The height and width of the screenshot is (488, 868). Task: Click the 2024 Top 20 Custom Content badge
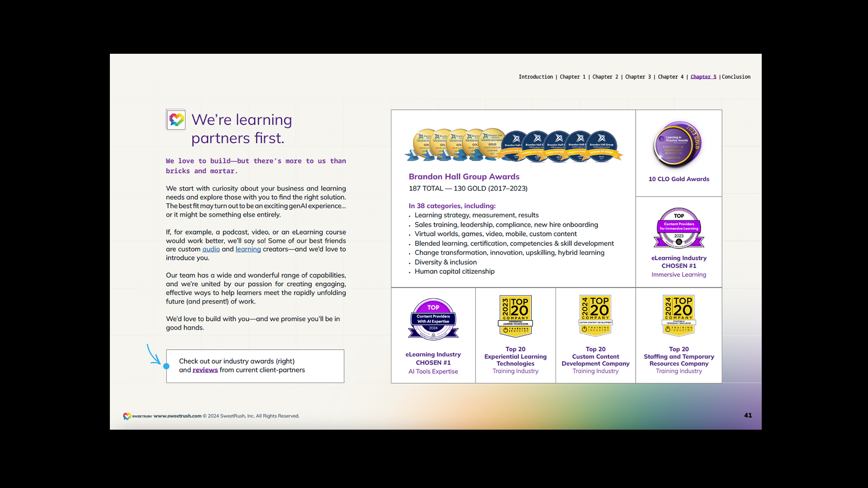(x=595, y=315)
